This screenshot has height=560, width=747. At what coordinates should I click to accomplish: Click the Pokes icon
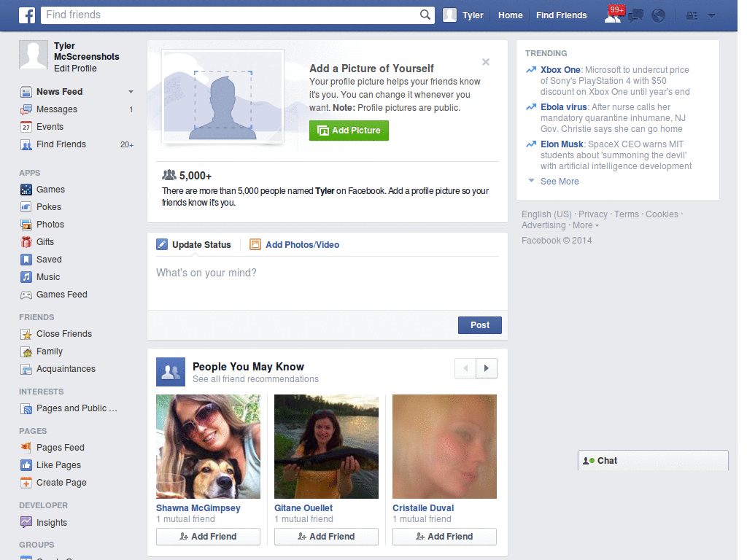[x=26, y=207]
